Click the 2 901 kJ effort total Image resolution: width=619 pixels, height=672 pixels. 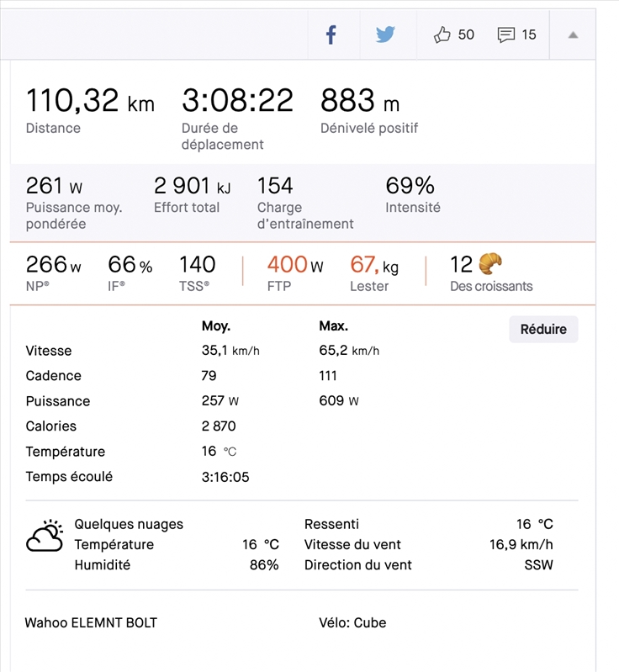(192, 186)
